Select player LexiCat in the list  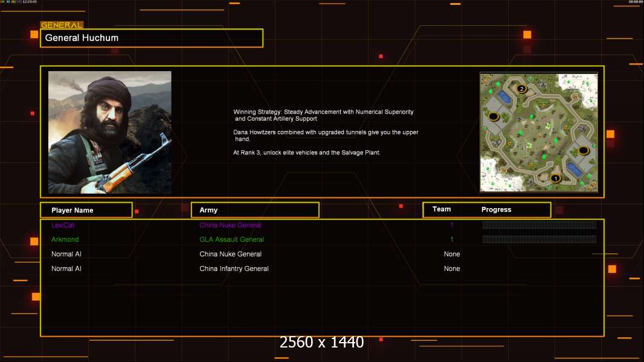pyautogui.click(x=63, y=225)
